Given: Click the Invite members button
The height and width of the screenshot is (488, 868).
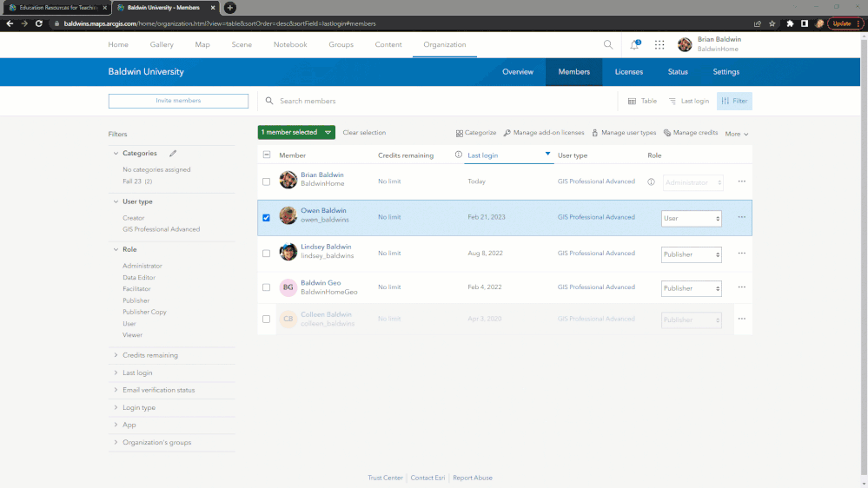Looking at the screenshot, I should tap(178, 101).
